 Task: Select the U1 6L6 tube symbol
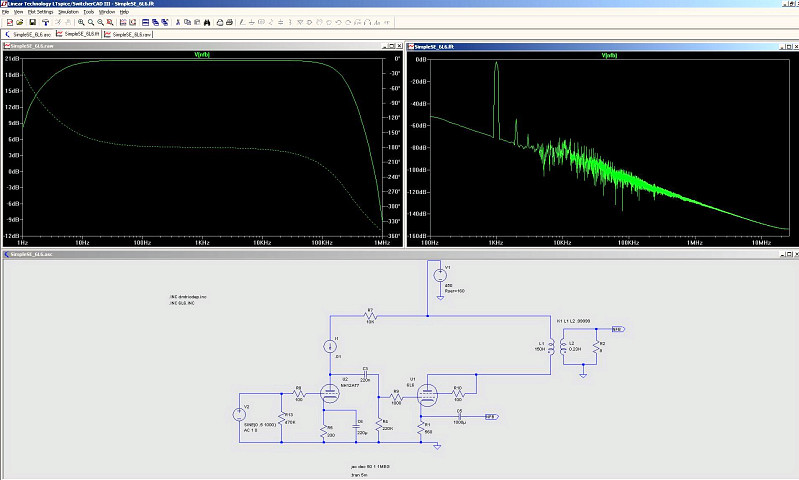[427, 394]
